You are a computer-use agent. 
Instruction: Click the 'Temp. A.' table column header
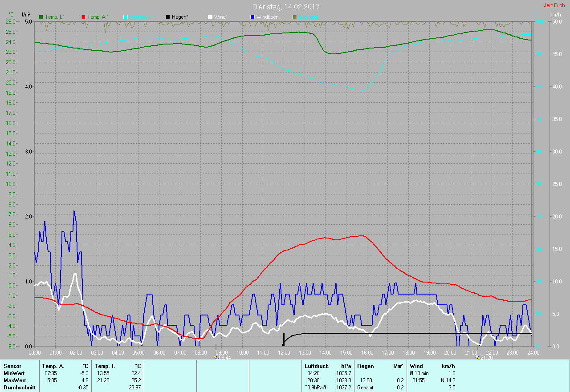[x=53, y=366]
